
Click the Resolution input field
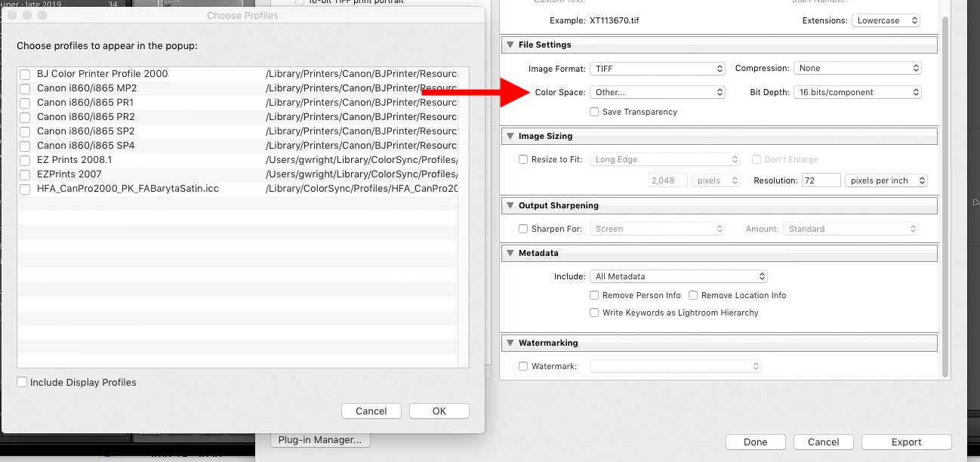click(x=821, y=180)
